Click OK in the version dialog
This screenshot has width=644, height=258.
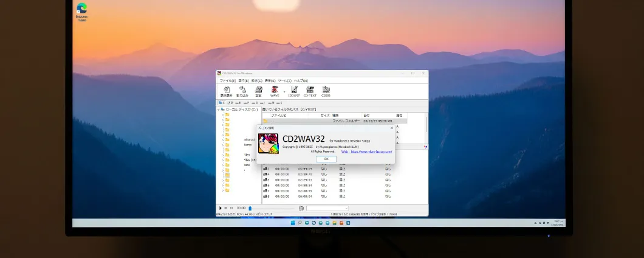(x=326, y=159)
